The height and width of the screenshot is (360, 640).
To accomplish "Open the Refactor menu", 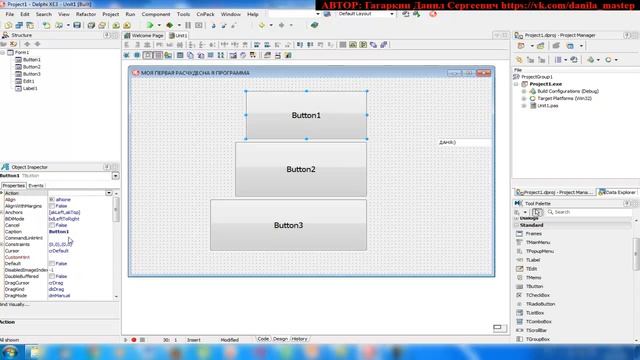I will click(86, 14).
